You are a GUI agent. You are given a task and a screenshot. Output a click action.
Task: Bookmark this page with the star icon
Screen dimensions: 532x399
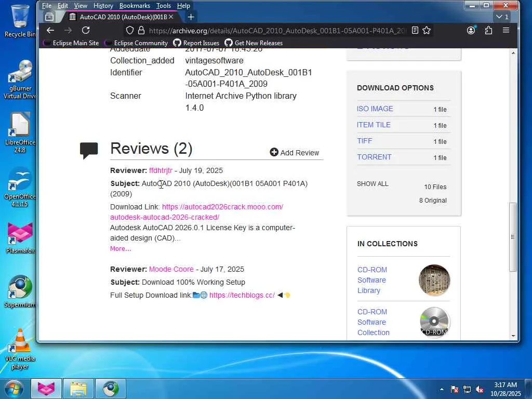click(427, 31)
